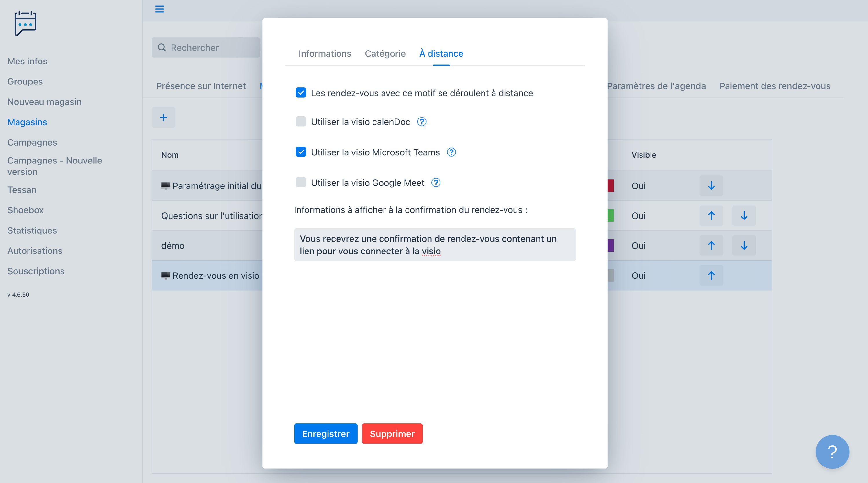Enable Utiliser la visio calenDoc
The height and width of the screenshot is (483, 868).
pyautogui.click(x=301, y=121)
